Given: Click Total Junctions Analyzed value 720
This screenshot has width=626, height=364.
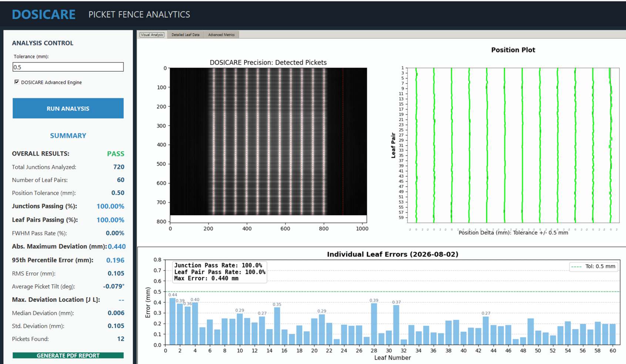Looking at the screenshot, I should point(119,167).
